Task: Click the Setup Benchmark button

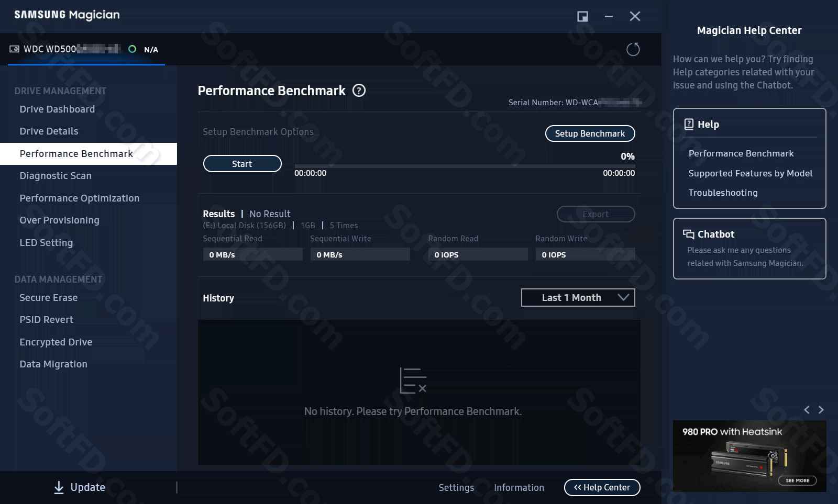Action: [590, 133]
